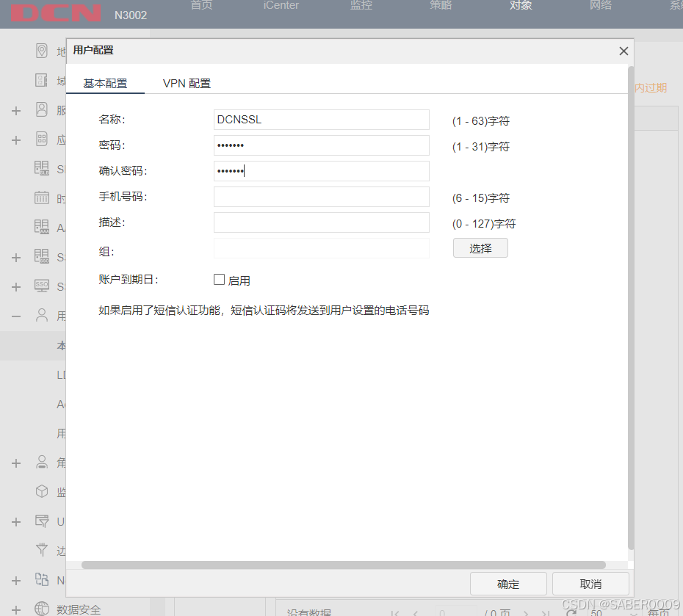This screenshot has height=616, width=683.
Task: Switch to the VPN 配置 tab
Action: pos(186,83)
